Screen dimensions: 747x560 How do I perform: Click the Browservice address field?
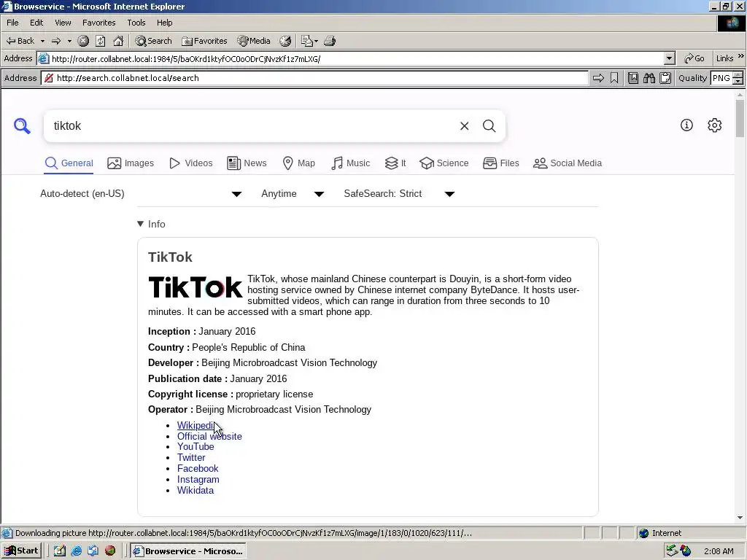314,78
